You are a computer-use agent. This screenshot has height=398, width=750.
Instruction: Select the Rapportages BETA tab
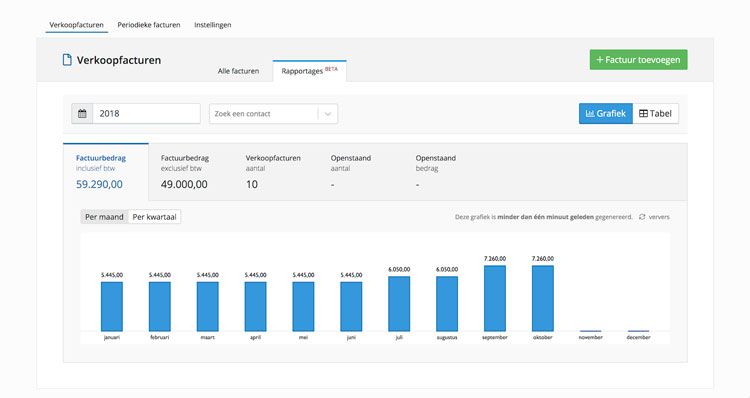click(x=309, y=71)
